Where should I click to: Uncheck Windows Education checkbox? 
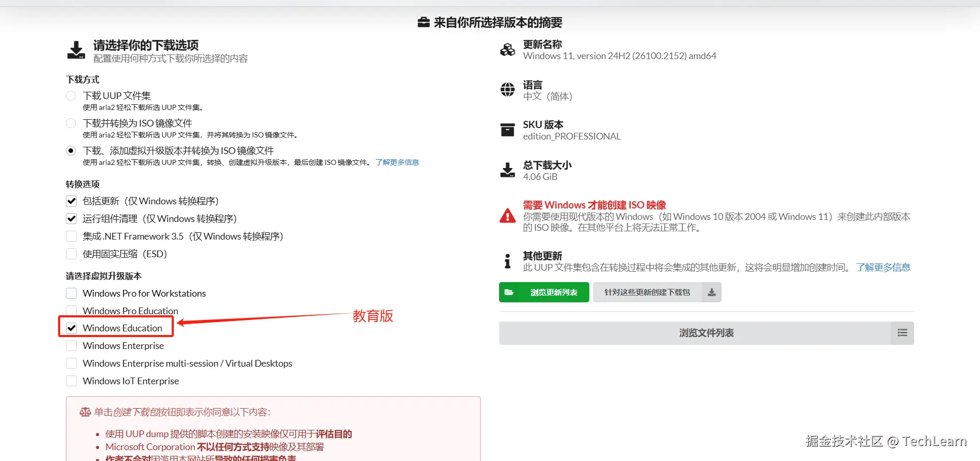[x=72, y=328]
